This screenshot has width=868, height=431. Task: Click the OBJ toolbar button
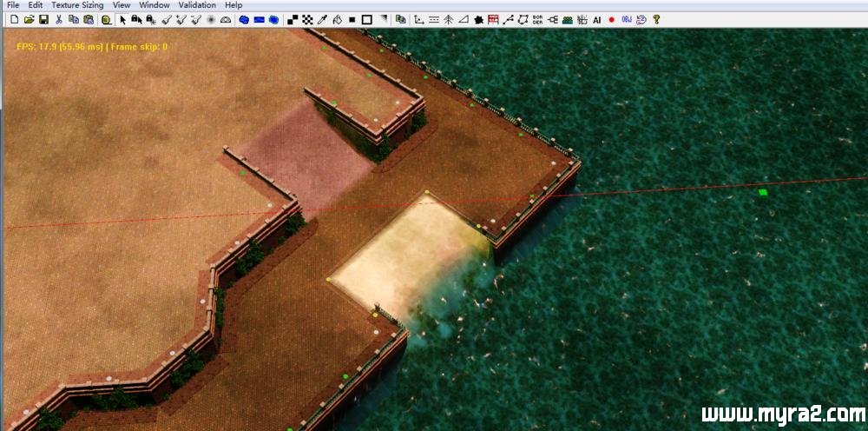point(626,19)
